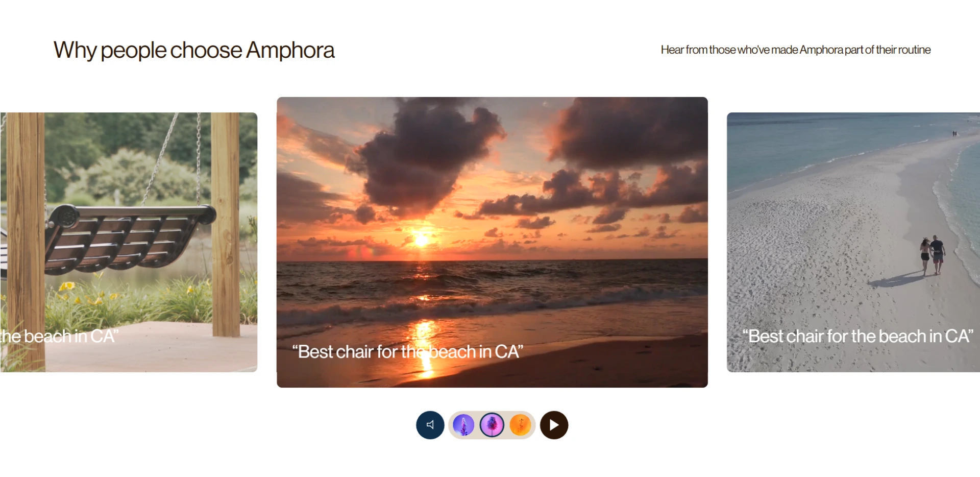Mute the testimonial video with the speaker icon
The width and height of the screenshot is (980, 477).
[x=430, y=425]
